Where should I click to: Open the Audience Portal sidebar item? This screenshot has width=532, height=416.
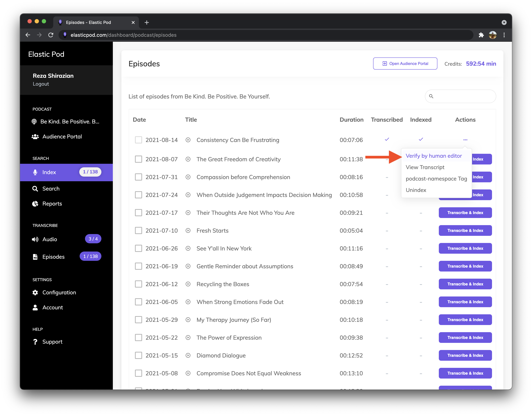click(57, 136)
